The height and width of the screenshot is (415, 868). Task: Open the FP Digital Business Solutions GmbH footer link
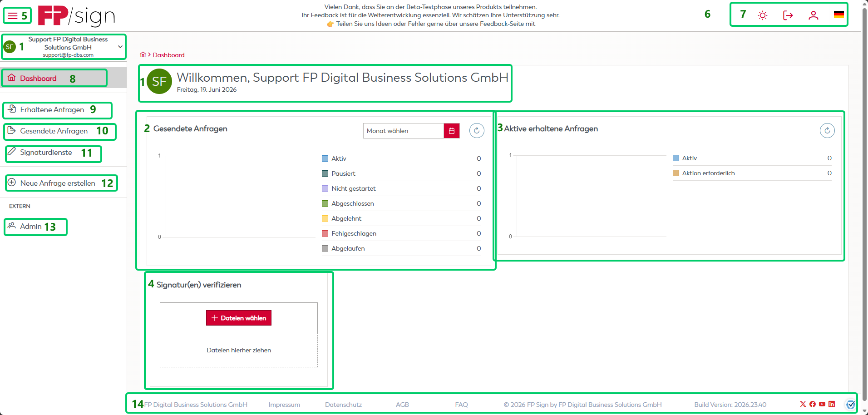(x=196, y=405)
